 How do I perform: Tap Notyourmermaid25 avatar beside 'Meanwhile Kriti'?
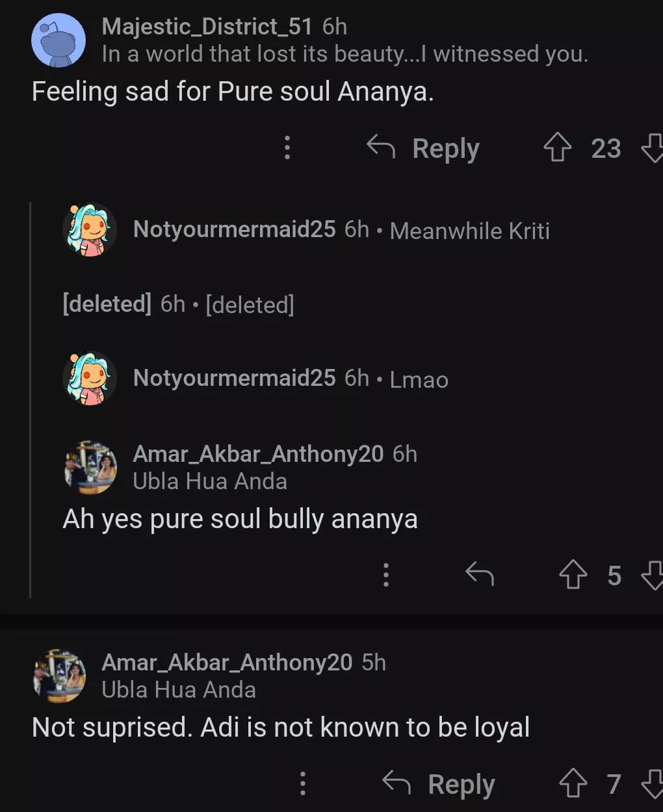[90, 230]
